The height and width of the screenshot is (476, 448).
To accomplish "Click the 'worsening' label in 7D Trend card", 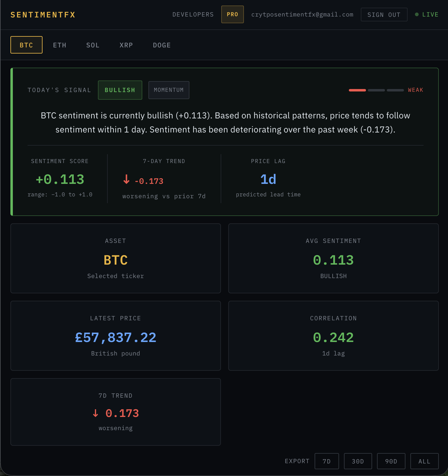I will pos(116,428).
